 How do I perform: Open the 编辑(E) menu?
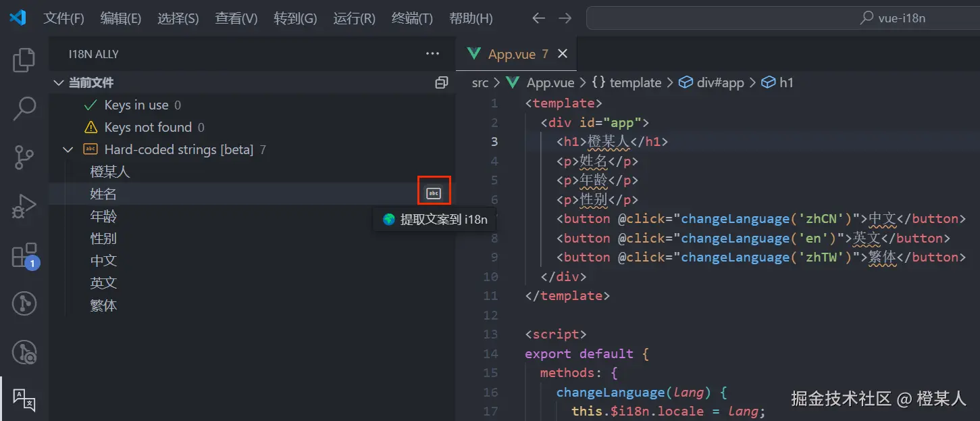[x=121, y=18]
